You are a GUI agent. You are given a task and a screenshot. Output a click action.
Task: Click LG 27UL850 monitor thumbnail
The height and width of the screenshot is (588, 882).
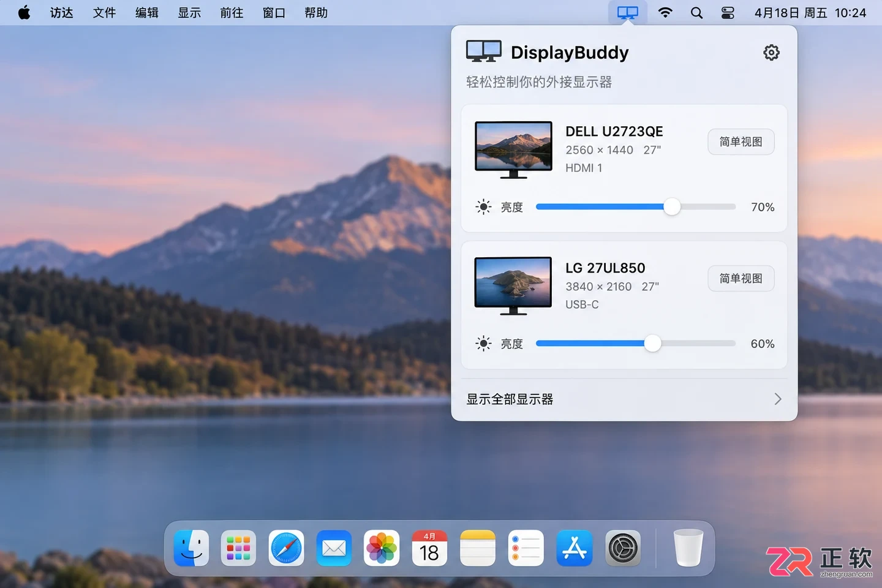coord(513,286)
